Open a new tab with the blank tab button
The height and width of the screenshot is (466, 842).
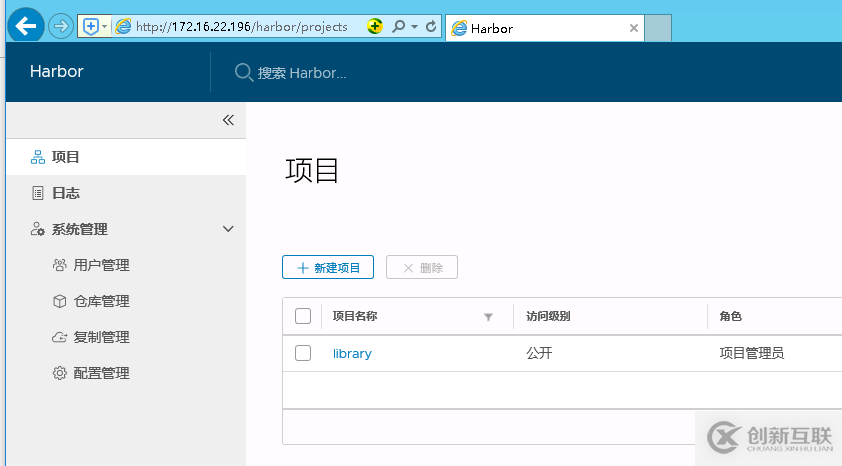658,28
